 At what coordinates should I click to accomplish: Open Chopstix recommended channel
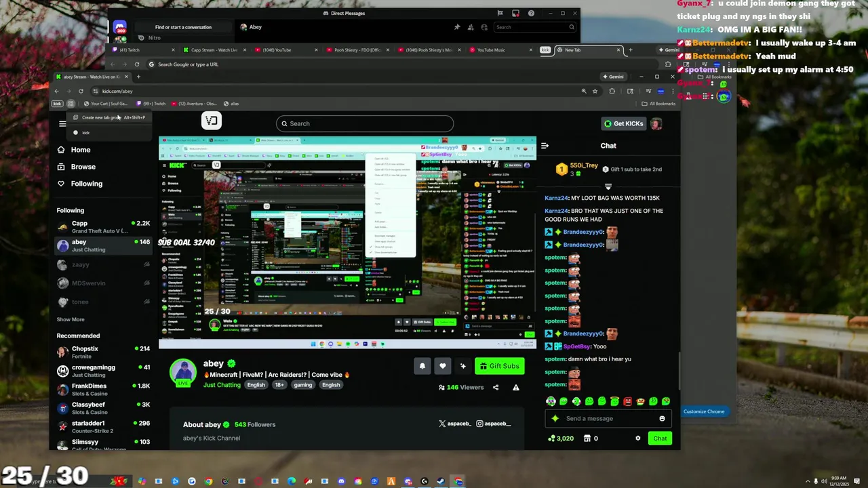click(x=103, y=352)
